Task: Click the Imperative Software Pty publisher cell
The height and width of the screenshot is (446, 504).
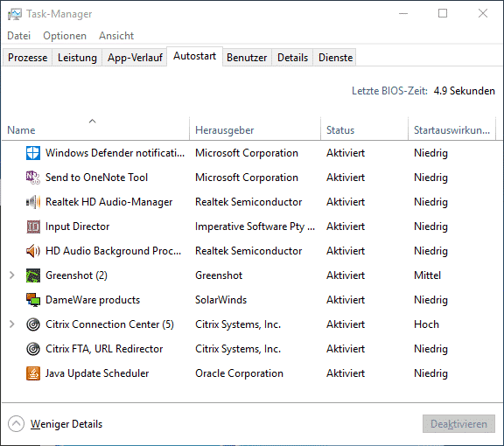Action: (255, 226)
